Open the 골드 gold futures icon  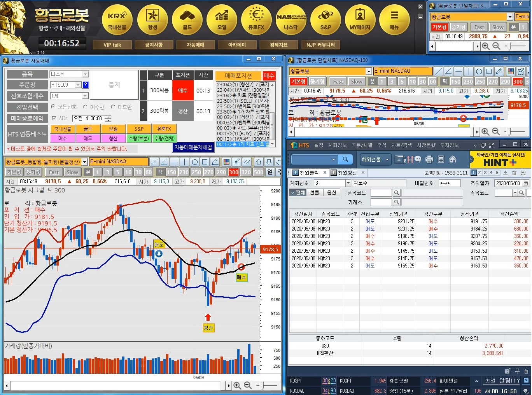[187, 20]
